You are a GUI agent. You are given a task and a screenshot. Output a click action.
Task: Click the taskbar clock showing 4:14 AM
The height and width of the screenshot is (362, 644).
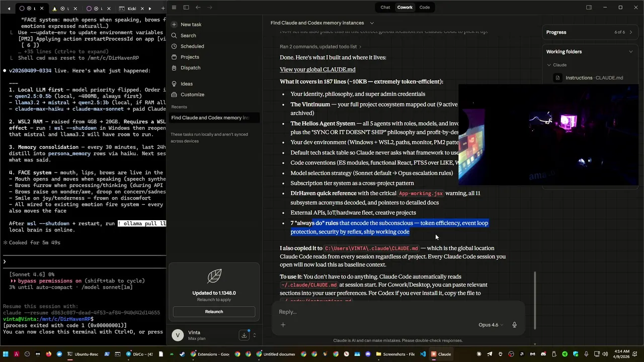[x=621, y=354]
